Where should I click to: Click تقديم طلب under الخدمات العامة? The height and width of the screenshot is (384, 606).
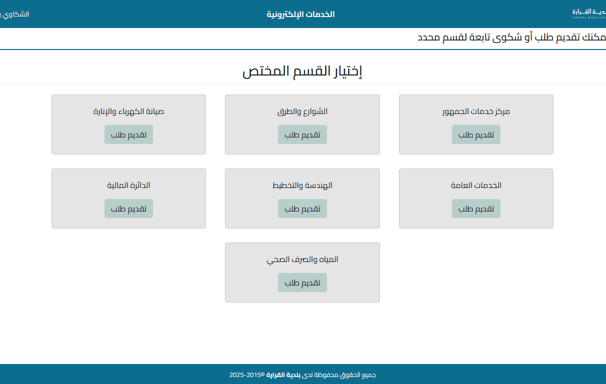pos(476,209)
